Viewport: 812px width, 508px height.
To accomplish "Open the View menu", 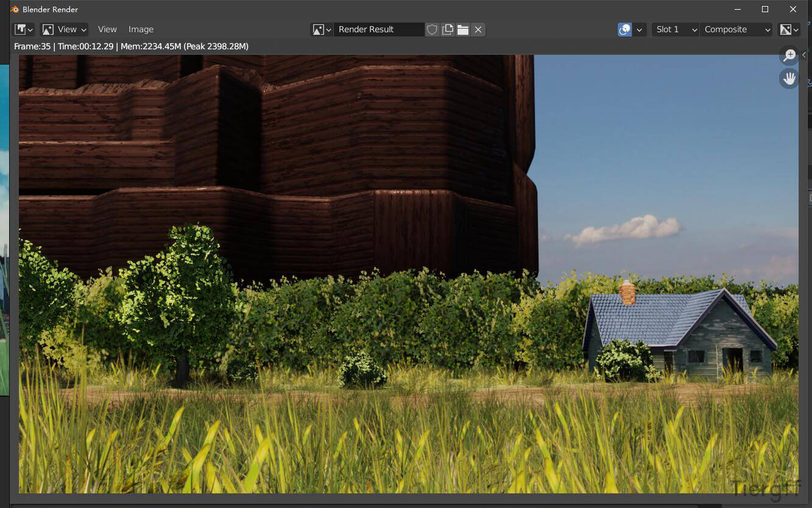I will coord(107,29).
